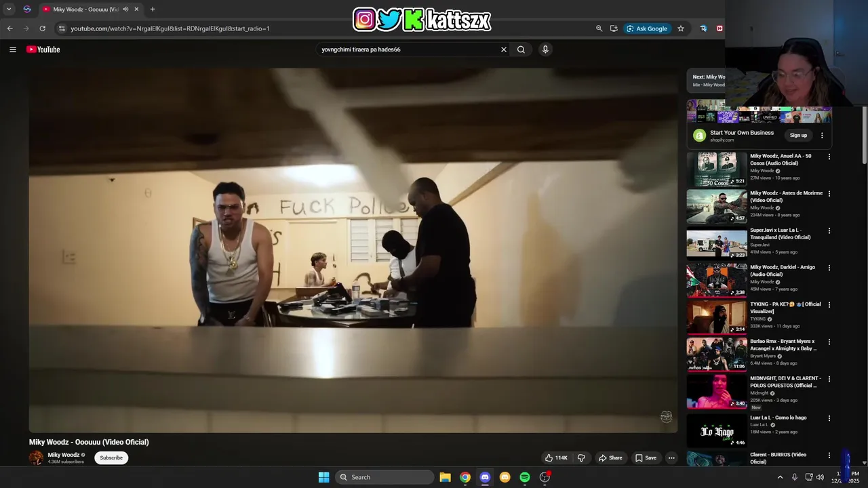The image size is (868, 488).
Task: Mute the tab via speaker icon
Action: (x=125, y=9)
